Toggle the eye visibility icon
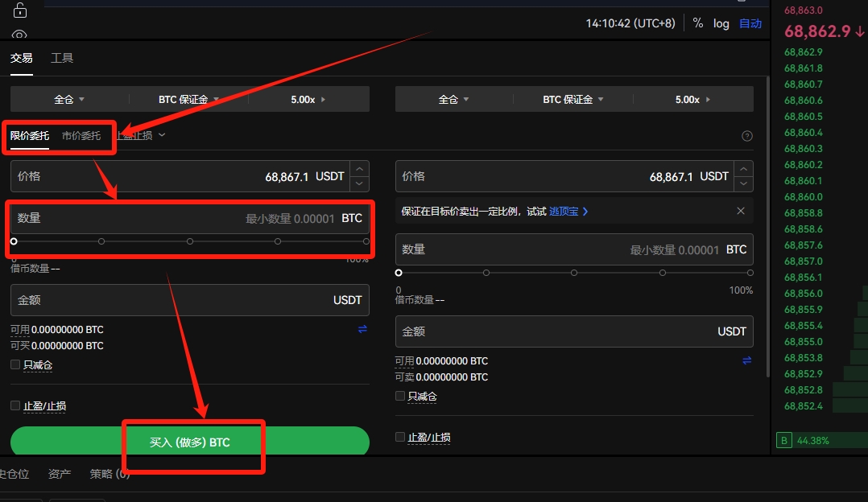Viewport: 868px width, 502px height. (x=19, y=35)
